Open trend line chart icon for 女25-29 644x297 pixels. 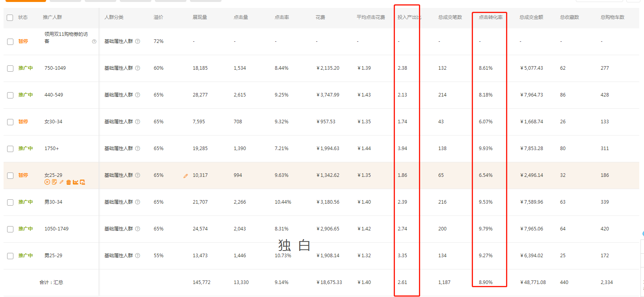tap(75, 182)
